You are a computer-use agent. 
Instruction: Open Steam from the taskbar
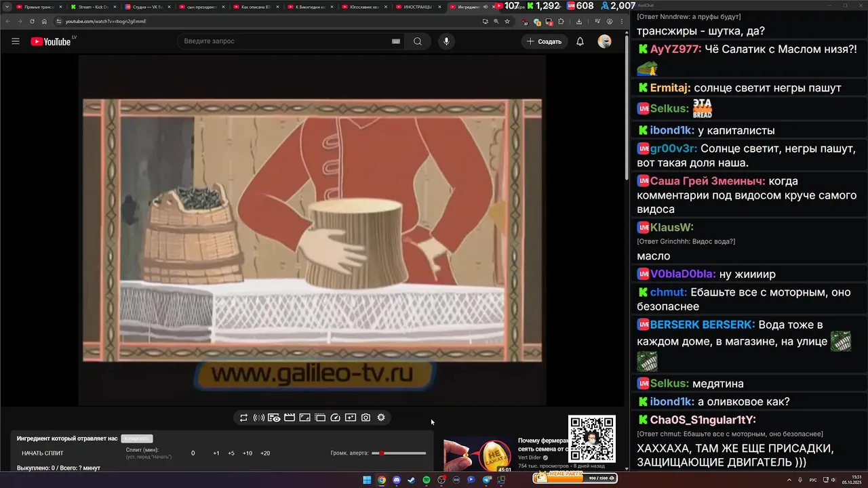(x=411, y=480)
